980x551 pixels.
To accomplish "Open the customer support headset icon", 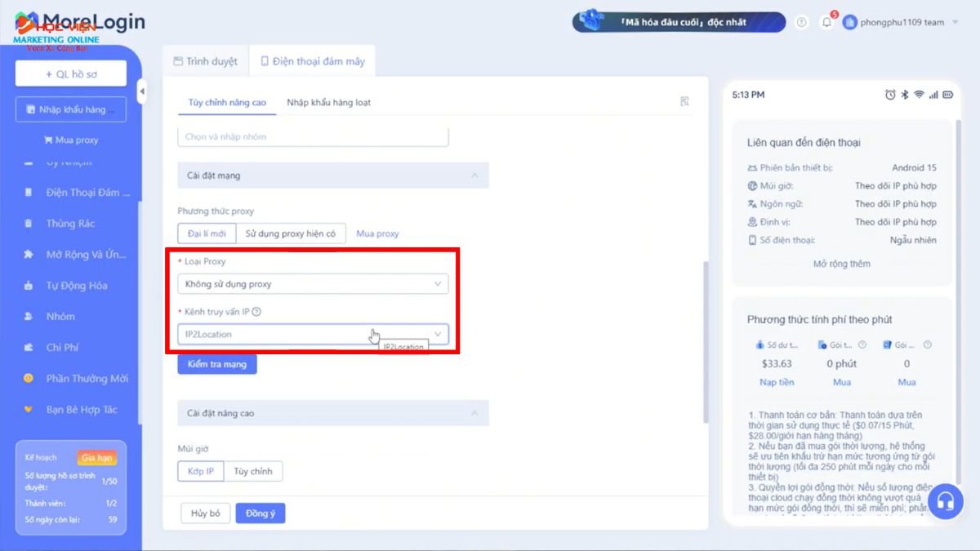I will click(x=946, y=500).
